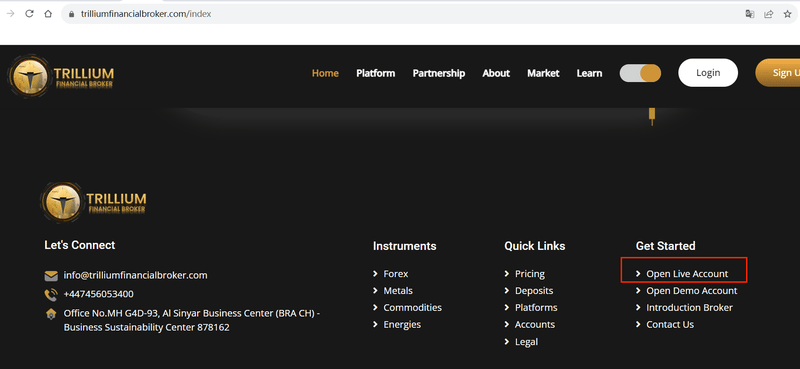Click the Login button
The image size is (800, 369).
[x=708, y=73]
